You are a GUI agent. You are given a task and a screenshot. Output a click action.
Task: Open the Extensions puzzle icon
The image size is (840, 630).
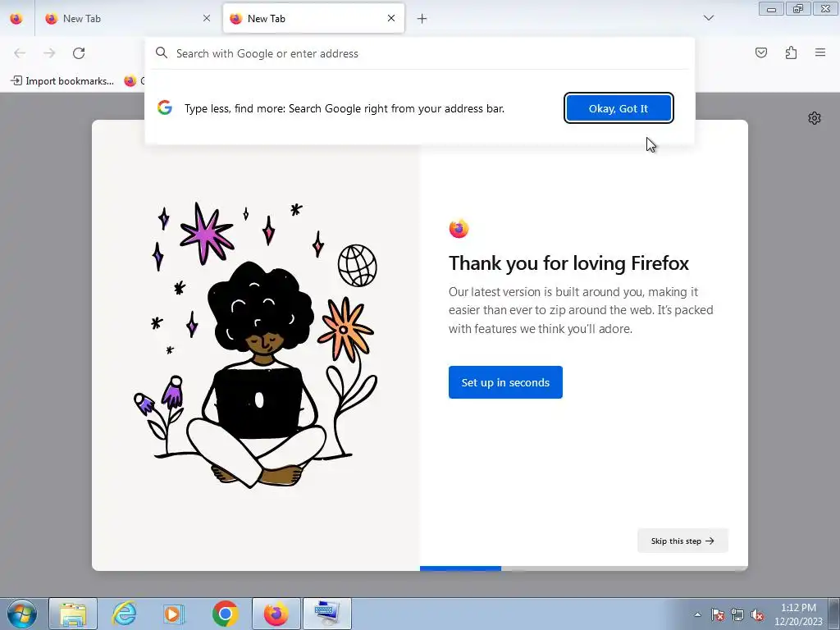click(791, 52)
